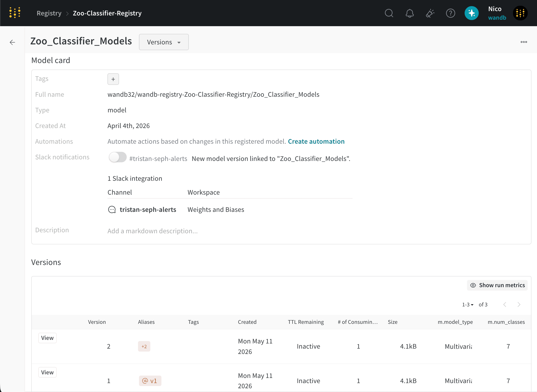
Task: Click the m.model_type column header
Action: [455, 322]
